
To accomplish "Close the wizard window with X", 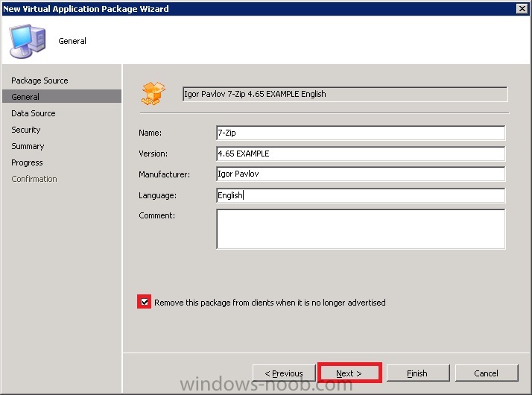I will (522, 8).
